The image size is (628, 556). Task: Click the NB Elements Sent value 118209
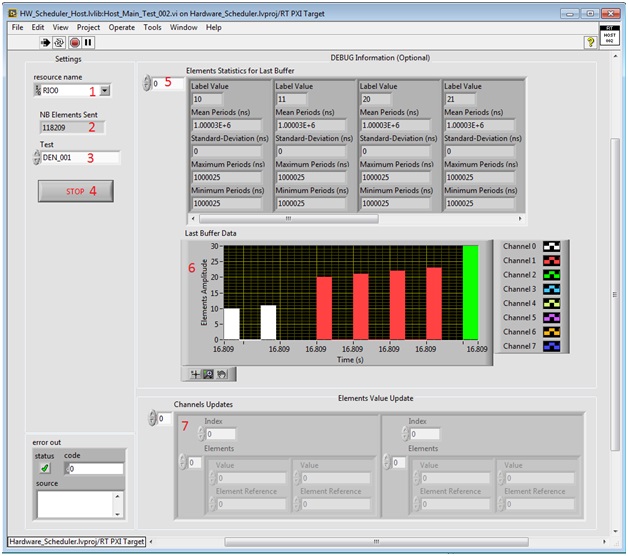click(72, 128)
